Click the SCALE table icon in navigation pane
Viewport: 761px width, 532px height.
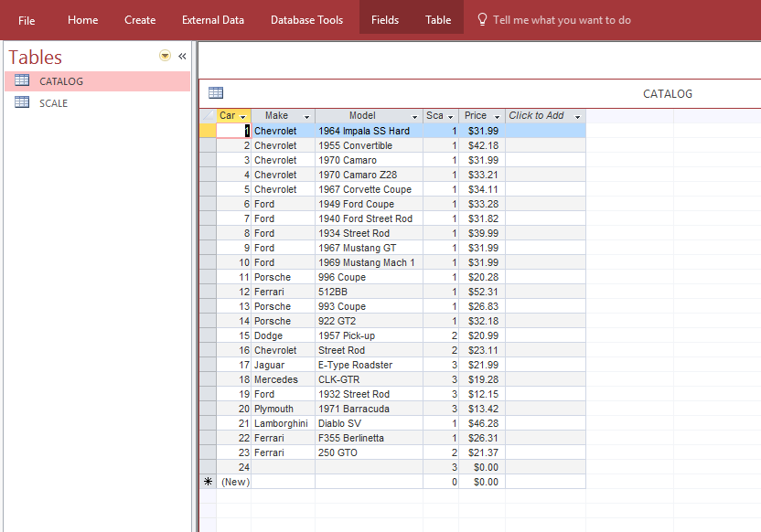point(22,103)
